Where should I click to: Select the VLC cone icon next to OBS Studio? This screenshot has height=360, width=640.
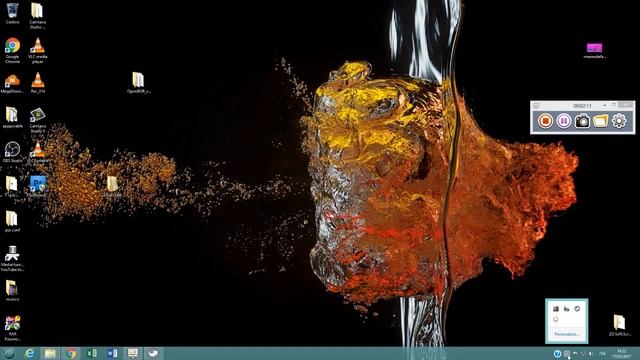(x=38, y=152)
